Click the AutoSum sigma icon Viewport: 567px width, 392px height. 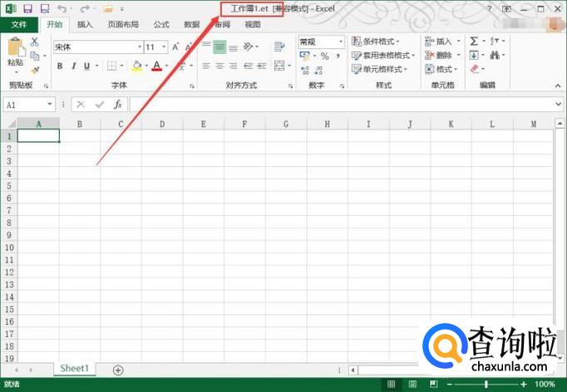474,42
